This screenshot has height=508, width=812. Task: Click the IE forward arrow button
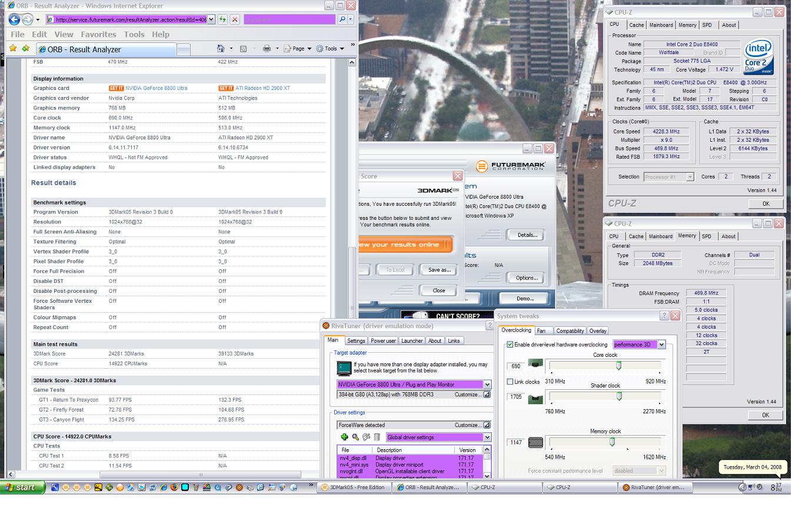[x=27, y=19]
